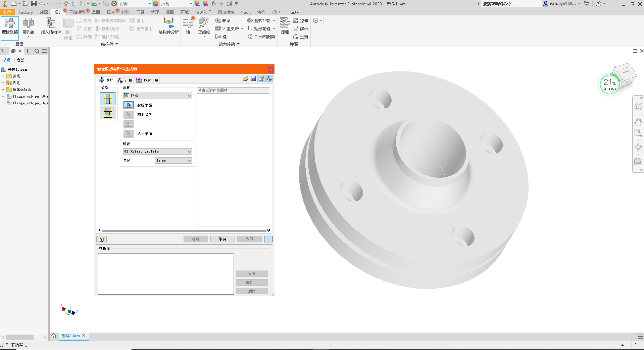Select the 扭簧 torsion spring tool

point(300,37)
